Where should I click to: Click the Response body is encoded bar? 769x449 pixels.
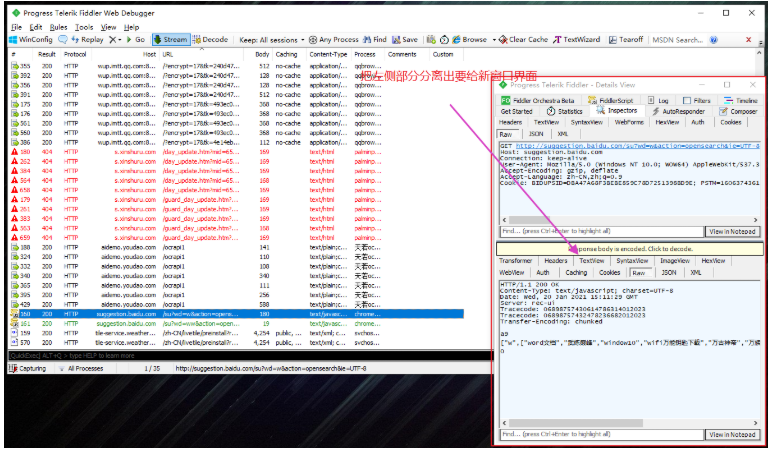coord(630,249)
